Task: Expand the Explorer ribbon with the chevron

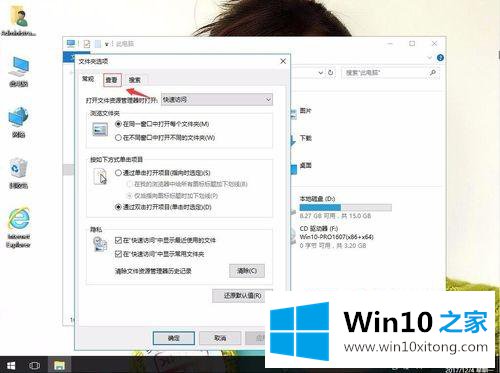Action: [429, 58]
